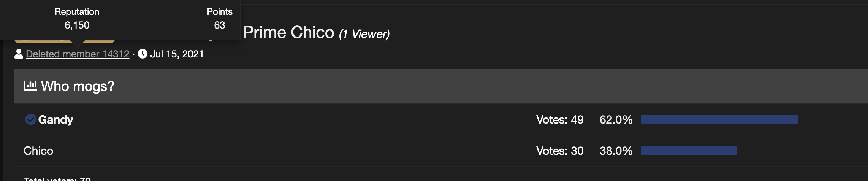Viewport: 868px width, 181px height.
Task: Click the bar chart poll icon
Action: (30, 86)
